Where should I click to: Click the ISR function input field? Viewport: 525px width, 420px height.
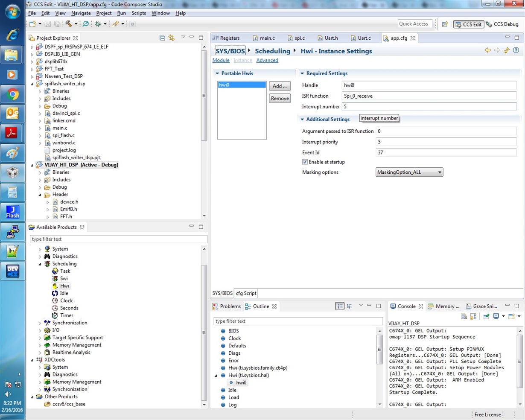pyautogui.click(x=429, y=96)
